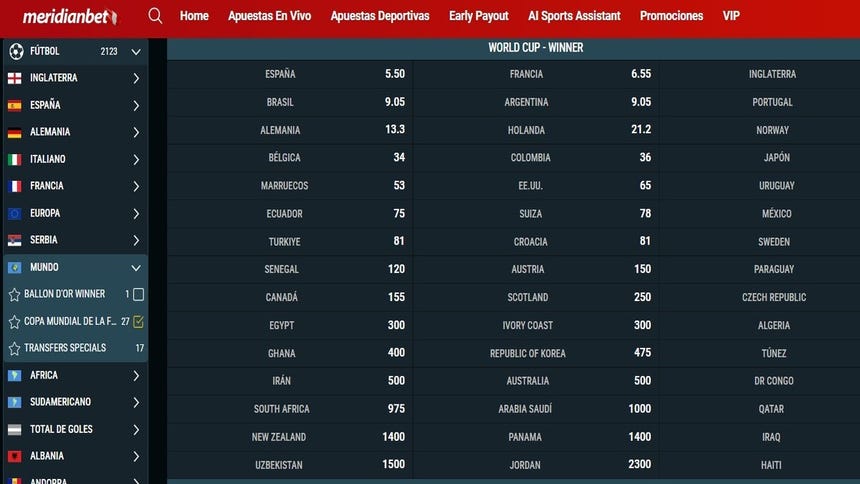Select España odds 5.50
The width and height of the screenshot is (860, 484).
394,74
